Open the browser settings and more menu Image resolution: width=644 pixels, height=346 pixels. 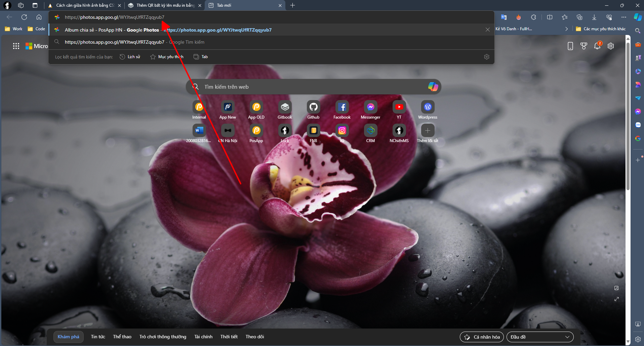pos(624,17)
